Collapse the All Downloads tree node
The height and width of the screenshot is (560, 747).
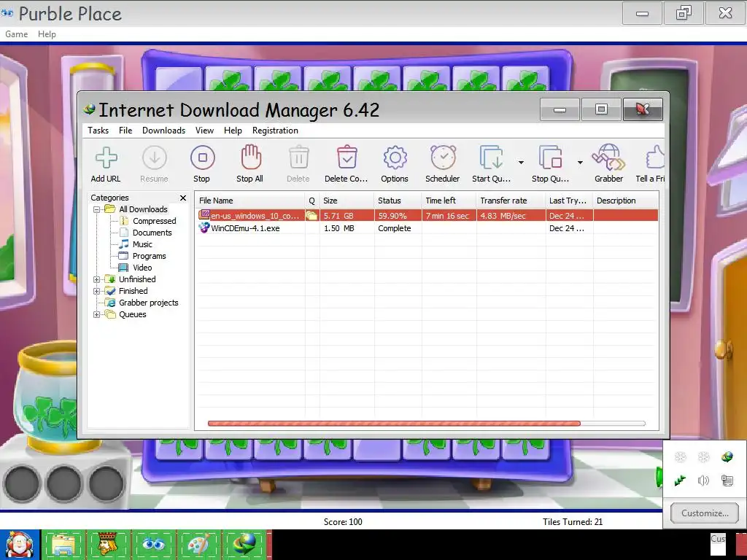(x=97, y=209)
